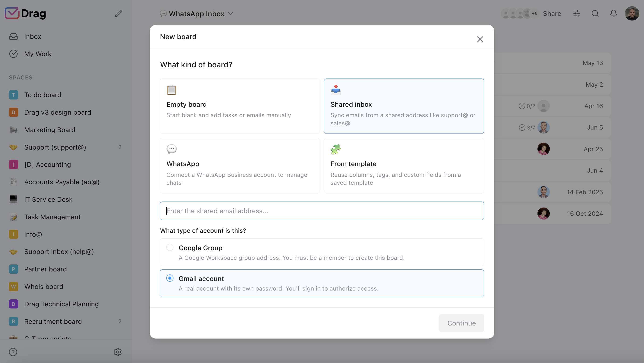Click the 3/7 checklist icon

pos(522,127)
